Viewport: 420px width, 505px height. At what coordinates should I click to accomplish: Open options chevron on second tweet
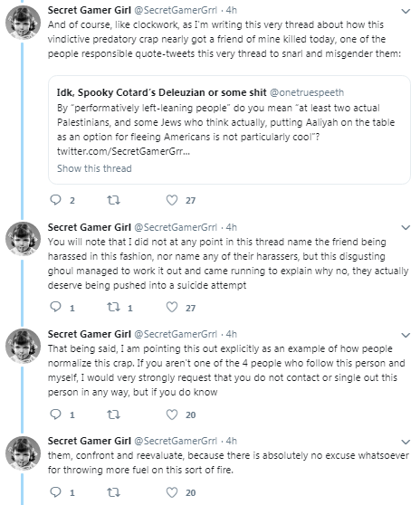point(406,228)
